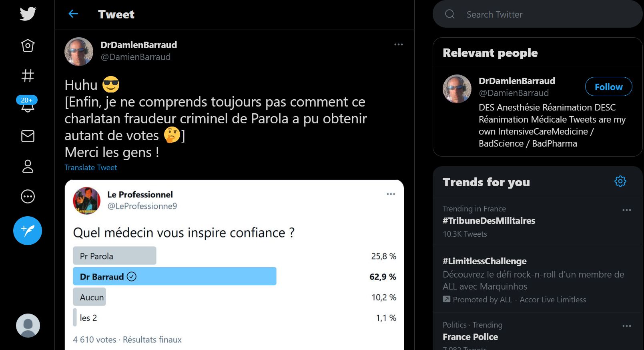644x350 pixels.
Task: Open Messages envelope icon
Action: [28, 136]
